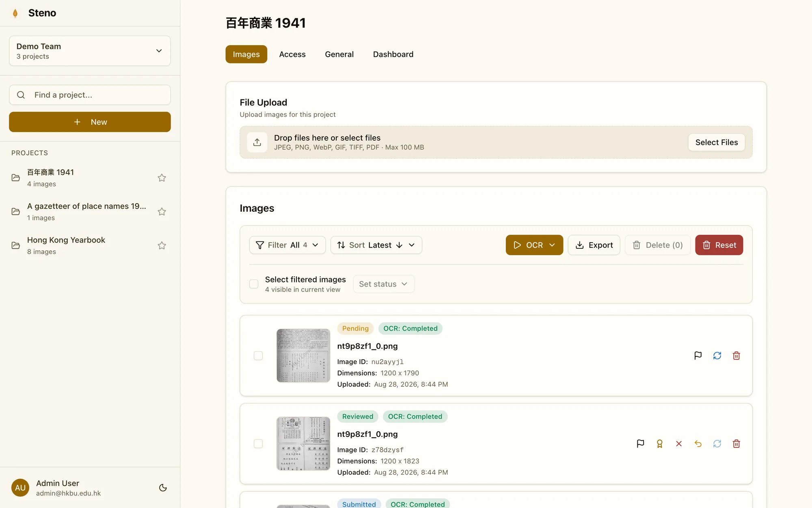Screen dimensions: 812x508
Task: Switch to the Images tab
Action: coord(246,54)
